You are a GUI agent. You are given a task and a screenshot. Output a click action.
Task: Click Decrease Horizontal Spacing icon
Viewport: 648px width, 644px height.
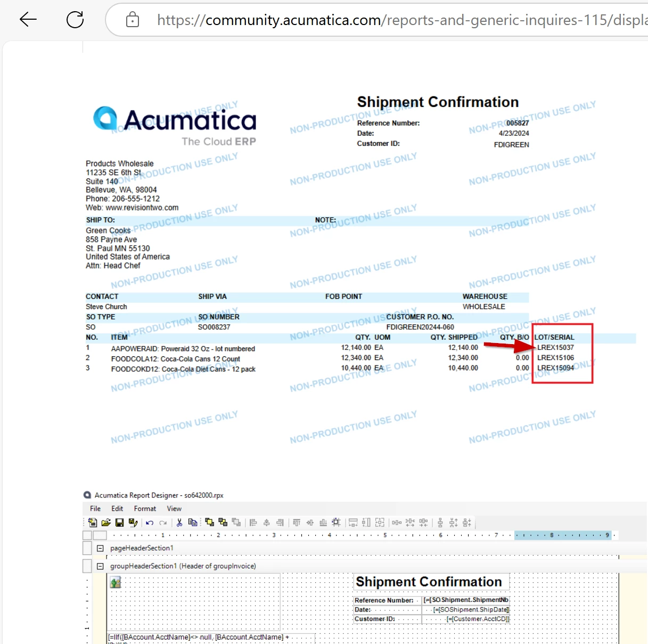pyautogui.click(x=423, y=523)
